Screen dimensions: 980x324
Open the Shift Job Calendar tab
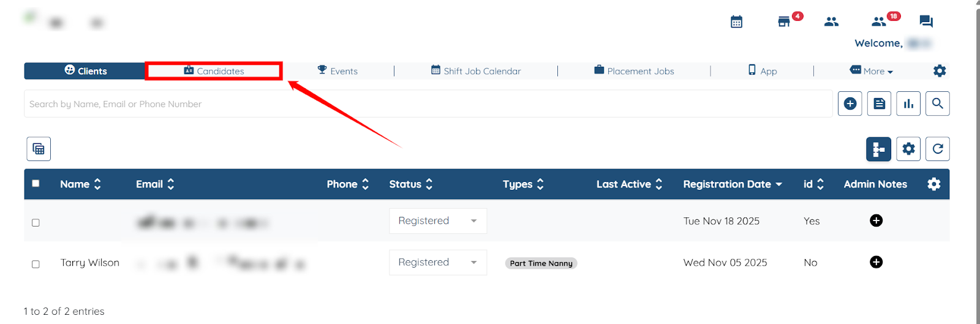tap(476, 71)
